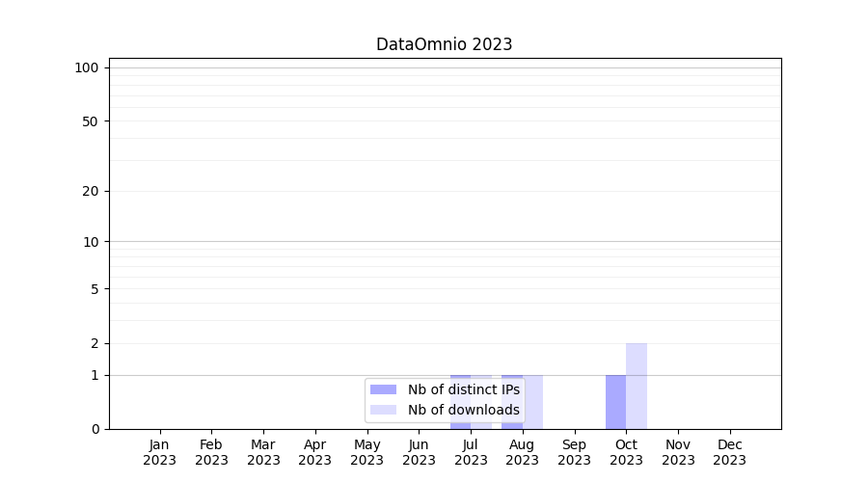Click the 50 tick on y-axis
This screenshot has width=868, height=482.
(91, 121)
